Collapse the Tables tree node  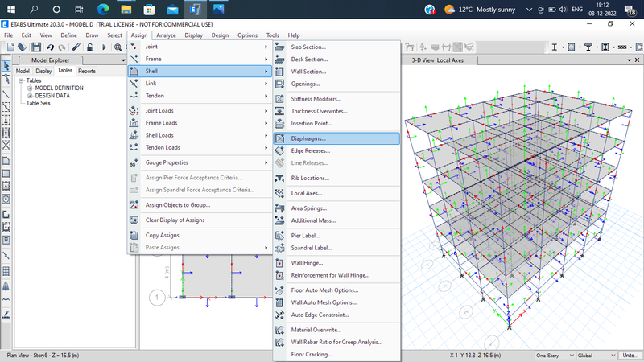21,81
